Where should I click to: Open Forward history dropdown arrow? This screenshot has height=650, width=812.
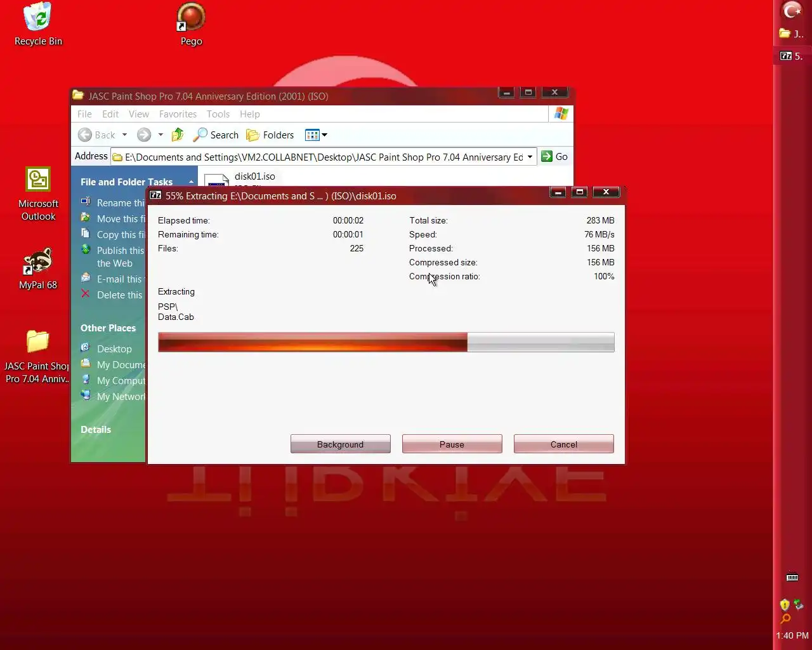160,135
